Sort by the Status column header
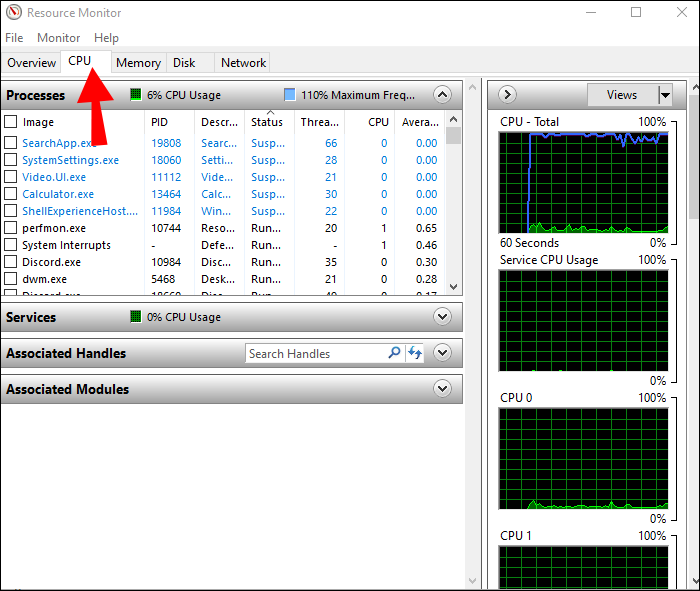The height and width of the screenshot is (591, 700). 267,122
